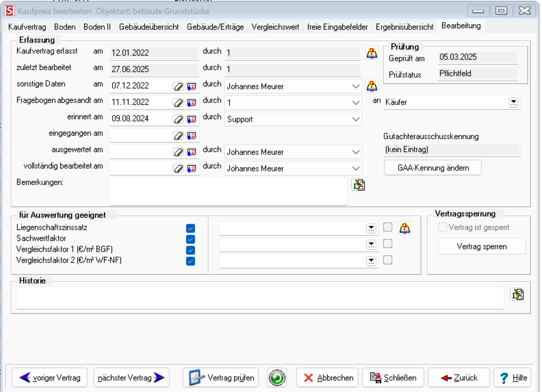Screen dimensions: 542x392
Task: Click the Zurück button
Action: (x=459, y=377)
